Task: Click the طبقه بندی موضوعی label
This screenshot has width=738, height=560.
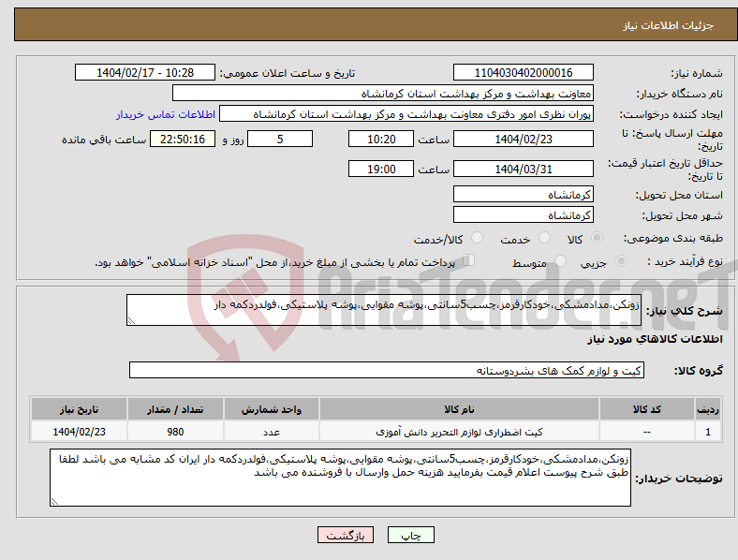Action: click(673, 239)
